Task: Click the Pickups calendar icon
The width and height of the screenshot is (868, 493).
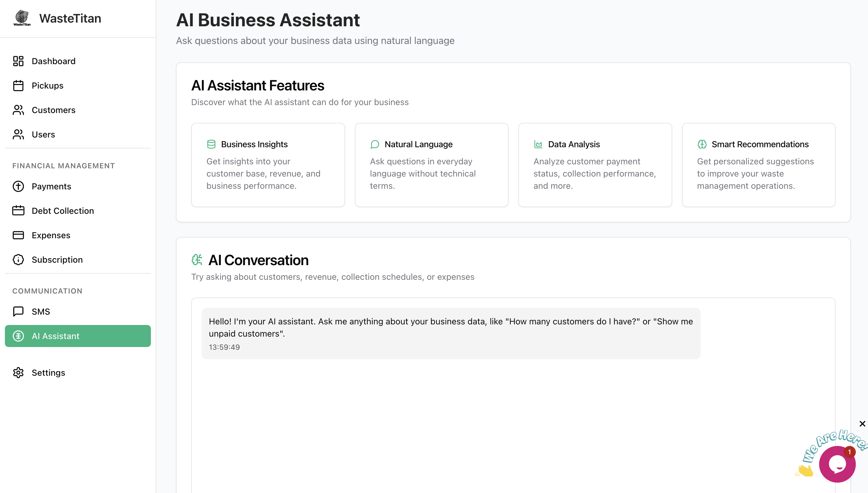Action: [x=18, y=85]
